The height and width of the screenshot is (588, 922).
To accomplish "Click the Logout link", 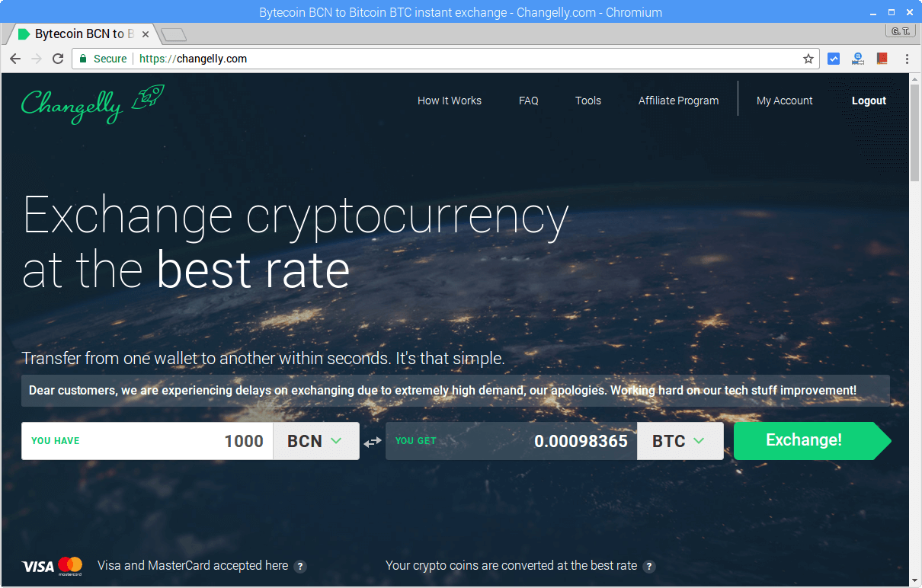I will click(x=869, y=101).
